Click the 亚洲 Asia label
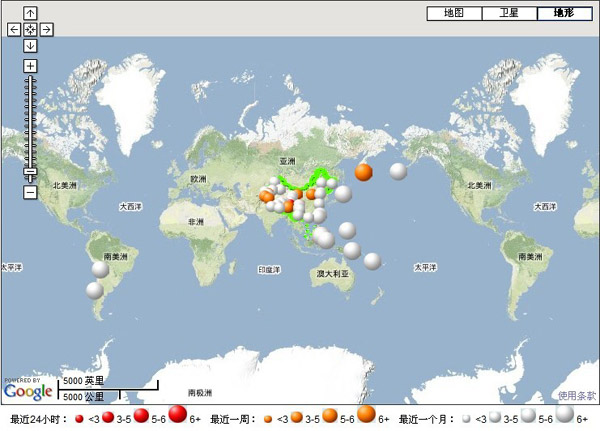This screenshot has height=431, width=600. pos(287,161)
